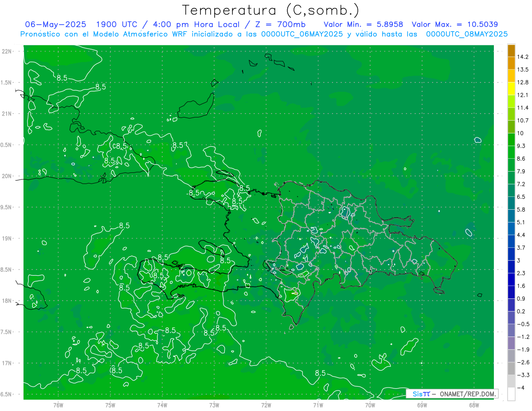Click the "Valor Min. = 5.8958" value
Screen dimensions: 532x411
coord(364,24)
